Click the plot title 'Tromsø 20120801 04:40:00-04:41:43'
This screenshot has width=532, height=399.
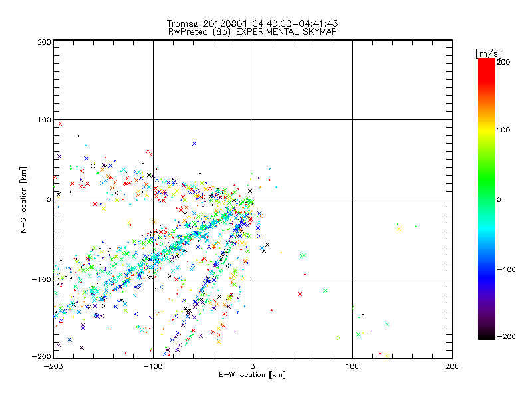[x=252, y=23]
